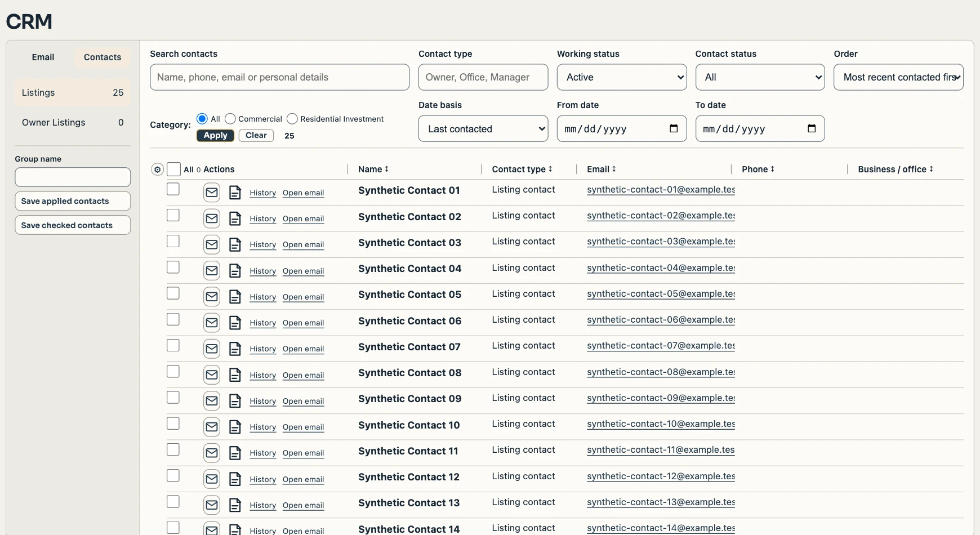Click document icon for Synthetic Contact 11
This screenshot has height=535, width=980.
tap(235, 453)
